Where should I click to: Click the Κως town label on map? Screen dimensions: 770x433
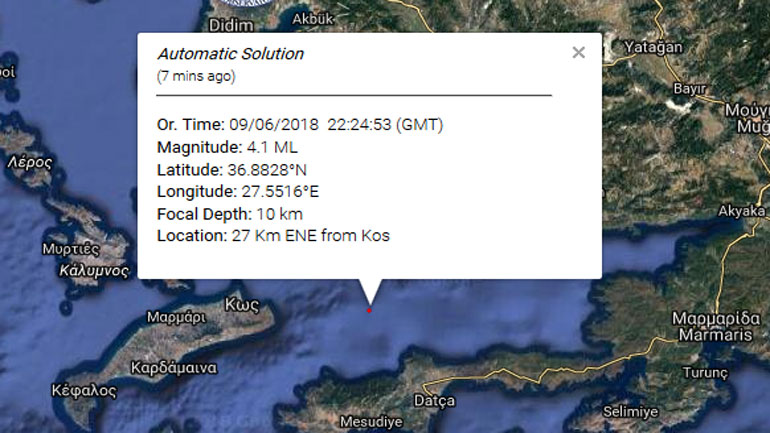242,305
